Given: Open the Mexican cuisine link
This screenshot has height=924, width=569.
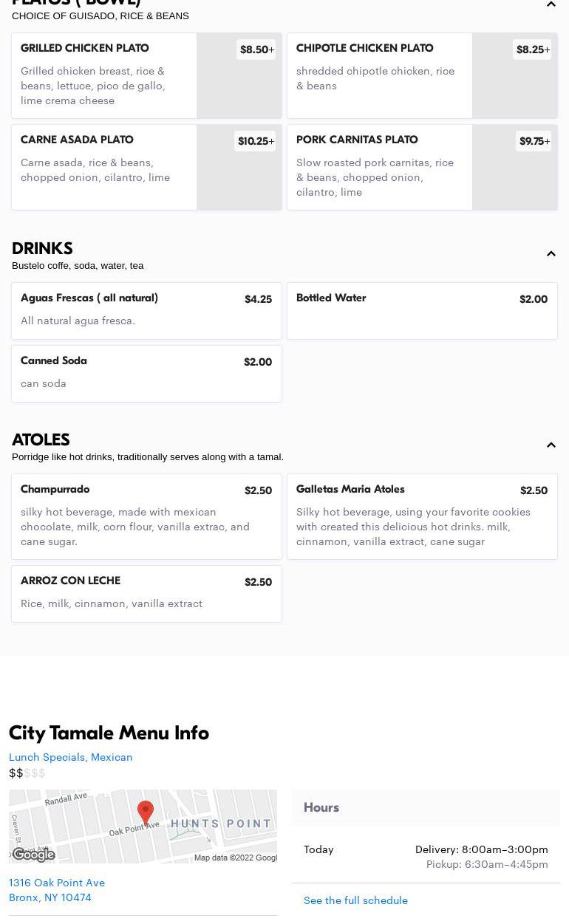Looking at the screenshot, I should point(112,757).
